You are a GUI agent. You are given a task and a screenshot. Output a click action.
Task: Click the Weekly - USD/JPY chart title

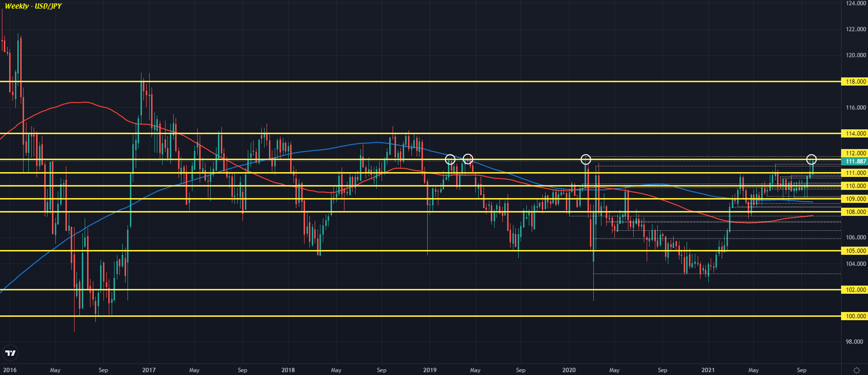(x=33, y=6)
